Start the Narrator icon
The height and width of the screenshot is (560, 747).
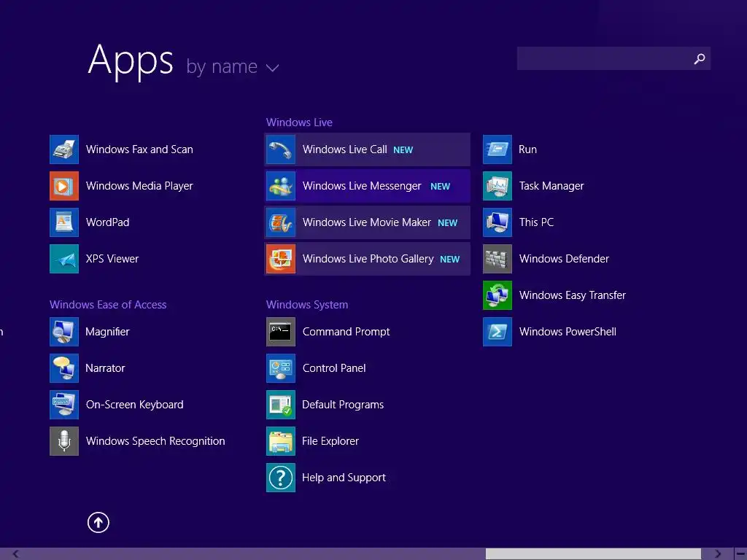(64, 368)
